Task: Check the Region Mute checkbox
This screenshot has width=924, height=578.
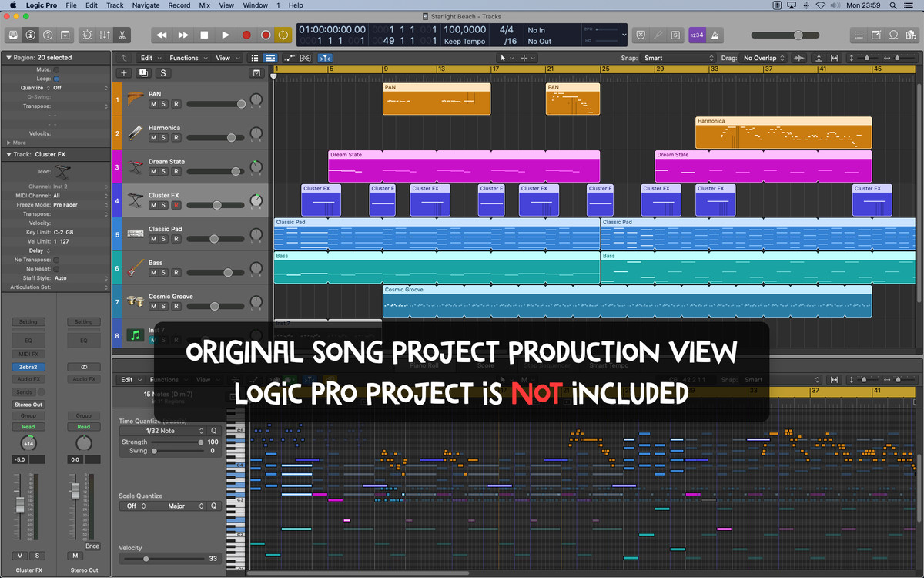Action: pos(56,69)
